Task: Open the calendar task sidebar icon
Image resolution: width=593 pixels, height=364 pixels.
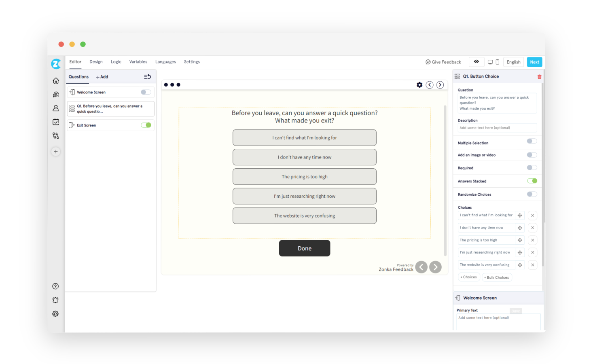Action: (x=56, y=122)
